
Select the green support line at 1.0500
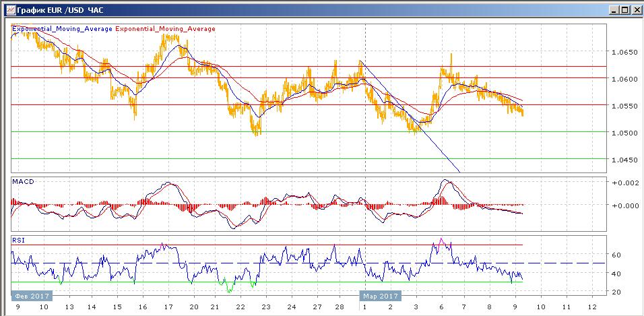coord(202,132)
